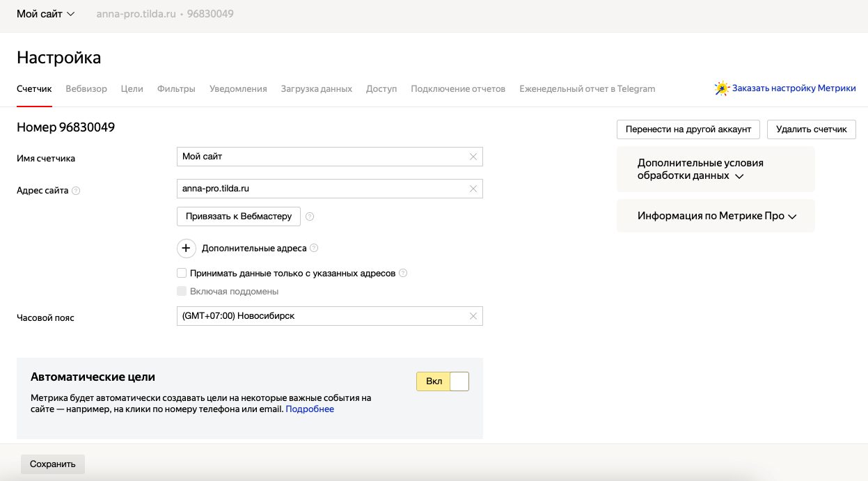This screenshot has height=481, width=868.
Task: Click the Часовой пояс field label
Action: click(x=45, y=318)
